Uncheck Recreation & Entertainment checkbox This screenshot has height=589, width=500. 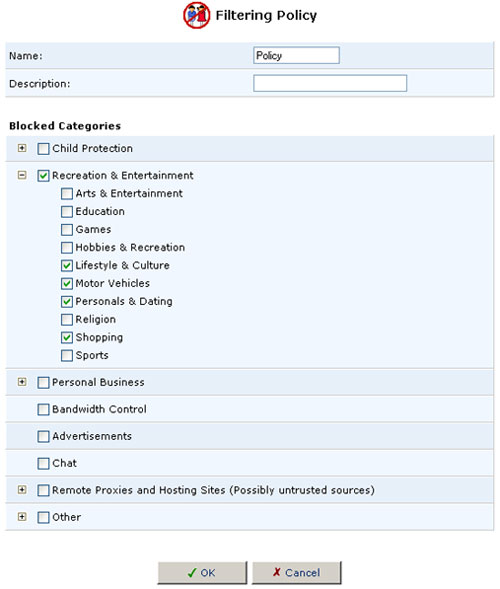point(43,176)
